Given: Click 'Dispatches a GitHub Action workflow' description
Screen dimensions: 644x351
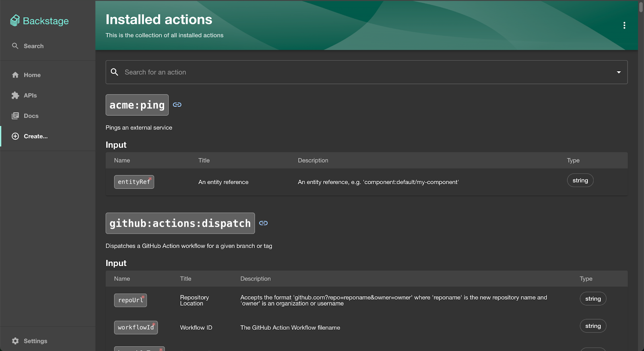Looking at the screenshot, I should [189, 246].
